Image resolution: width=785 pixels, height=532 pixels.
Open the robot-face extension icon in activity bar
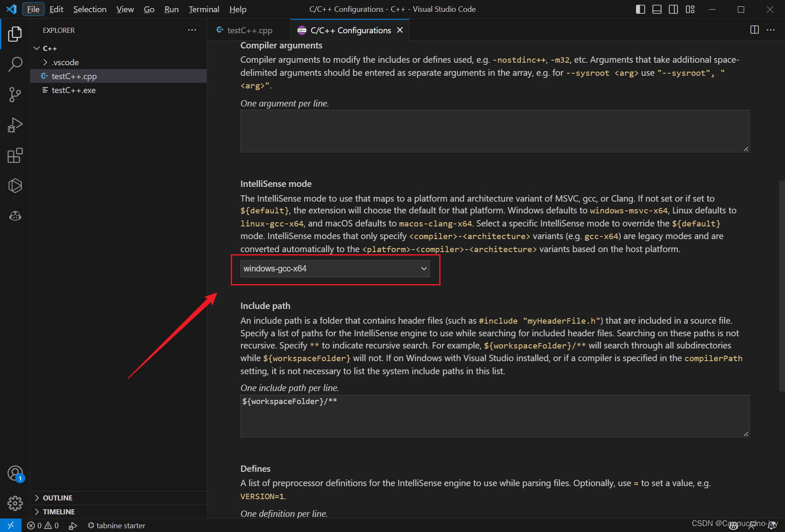[15, 216]
